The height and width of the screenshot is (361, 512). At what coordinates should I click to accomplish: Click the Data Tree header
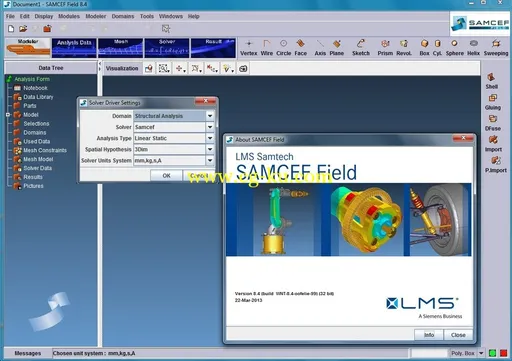(51, 68)
